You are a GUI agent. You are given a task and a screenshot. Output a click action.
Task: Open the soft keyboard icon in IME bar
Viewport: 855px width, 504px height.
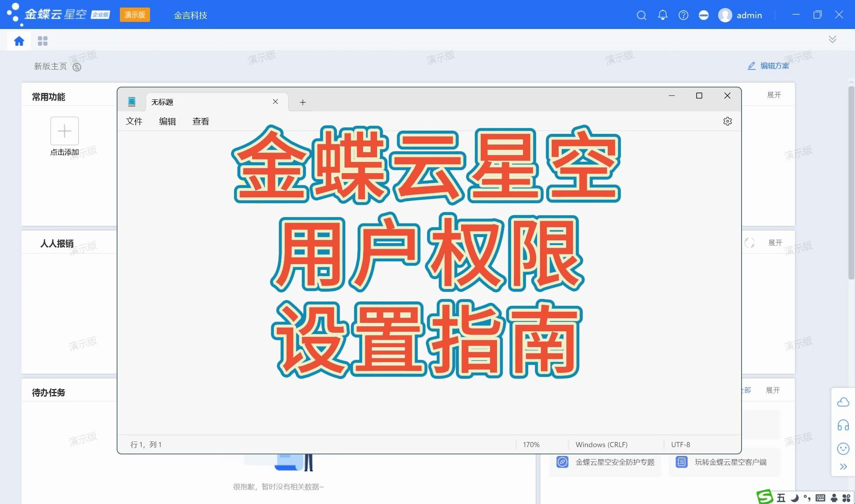click(x=820, y=498)
